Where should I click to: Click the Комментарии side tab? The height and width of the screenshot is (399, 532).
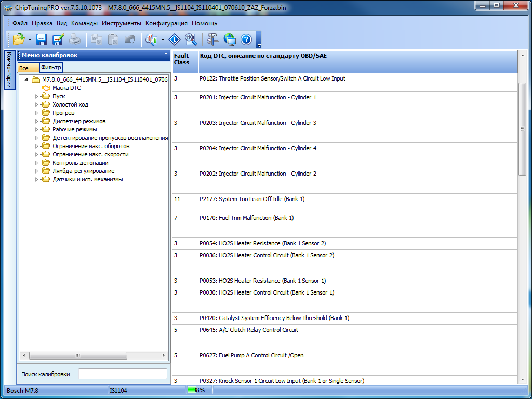(x=9, y=70)
